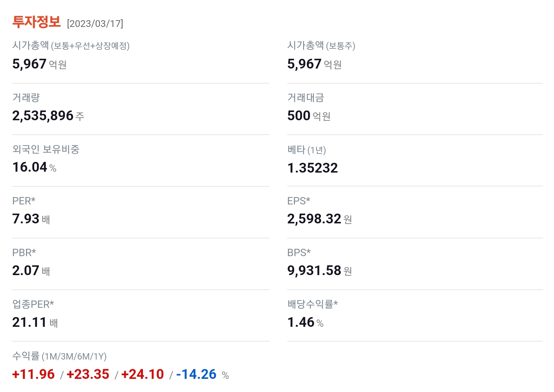Open 시가총액 (보통+우선+상장예정) details

[73, 46]
